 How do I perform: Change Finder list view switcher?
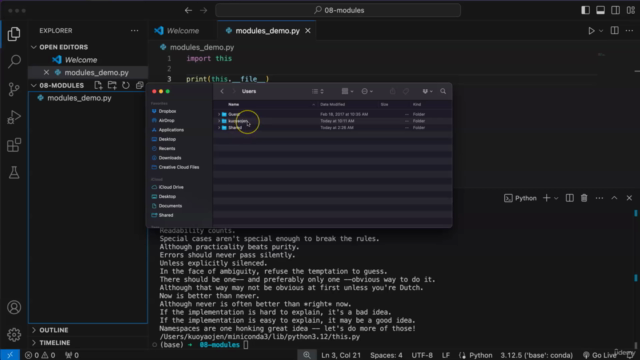coord(318,91)
